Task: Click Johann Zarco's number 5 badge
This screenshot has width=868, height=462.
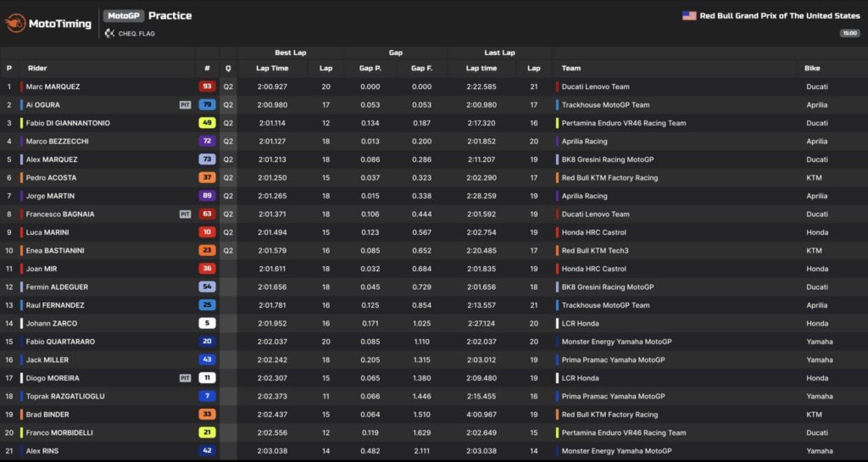Action: pos(207,323)
